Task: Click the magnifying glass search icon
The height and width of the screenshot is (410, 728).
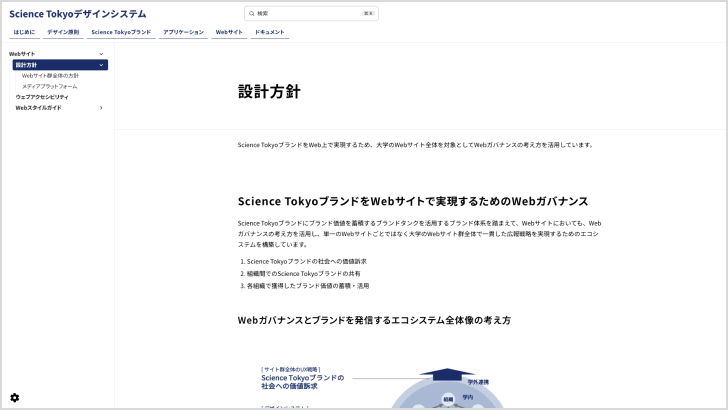Action: [x=251, y=14]
